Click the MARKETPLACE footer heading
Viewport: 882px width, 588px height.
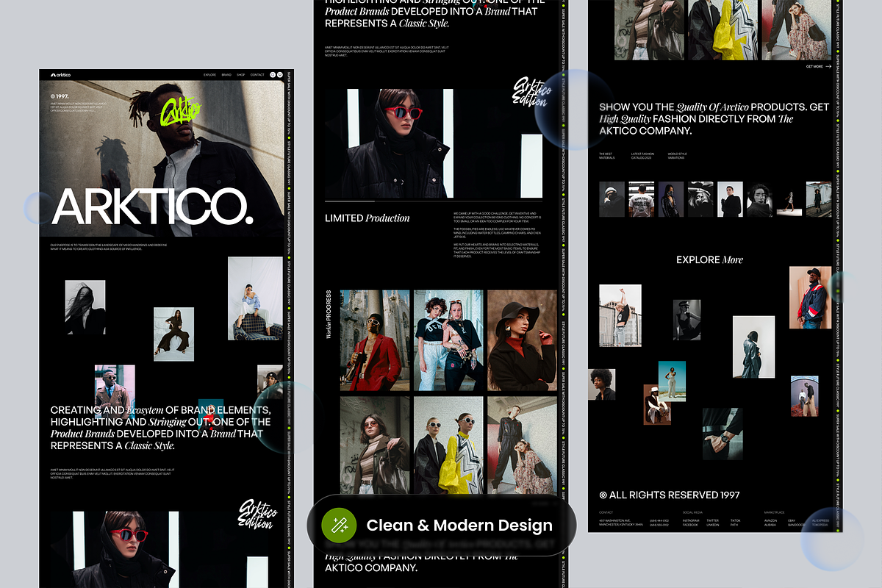[x=774, y=512]
